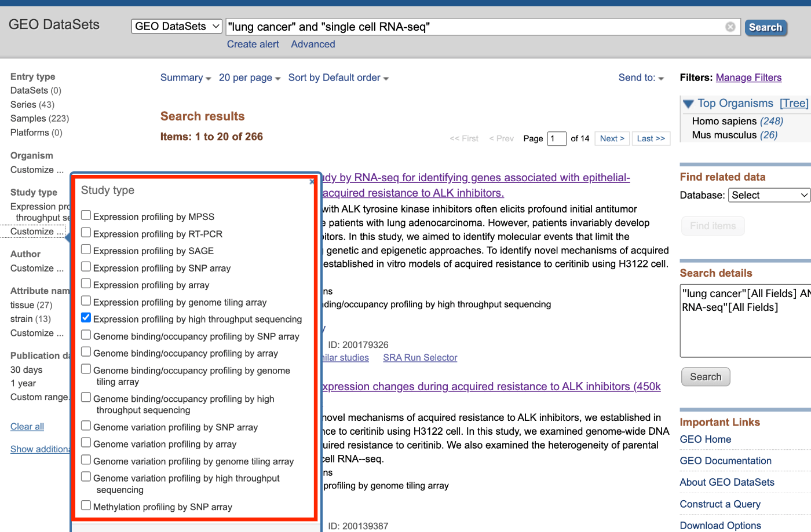
Task: Check Genome variation profiling by genome tiling array
Action: 86,460
